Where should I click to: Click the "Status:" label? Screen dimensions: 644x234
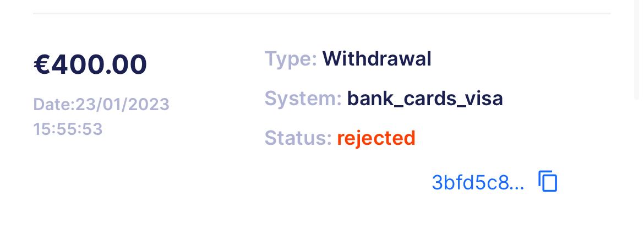tap(298, 138)
